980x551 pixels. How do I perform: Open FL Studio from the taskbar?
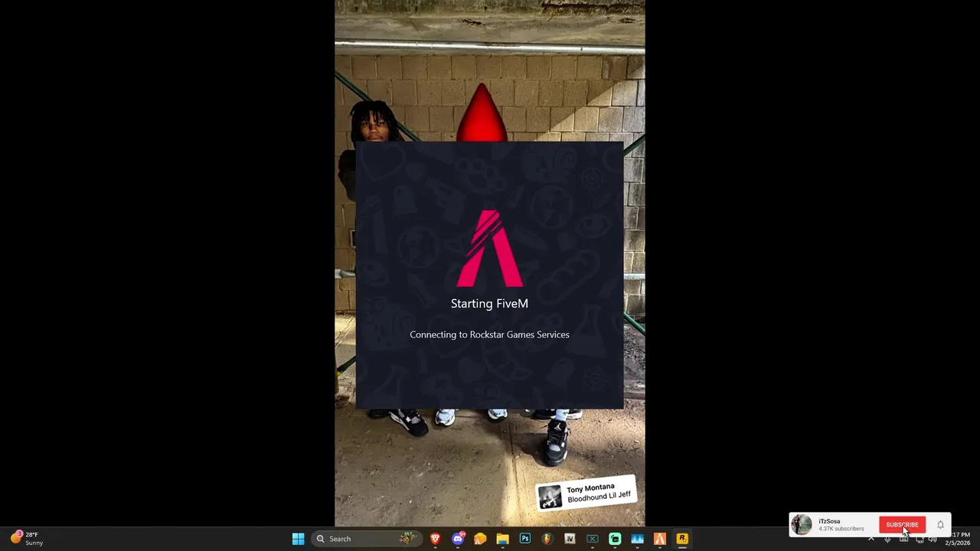point(547,539)
